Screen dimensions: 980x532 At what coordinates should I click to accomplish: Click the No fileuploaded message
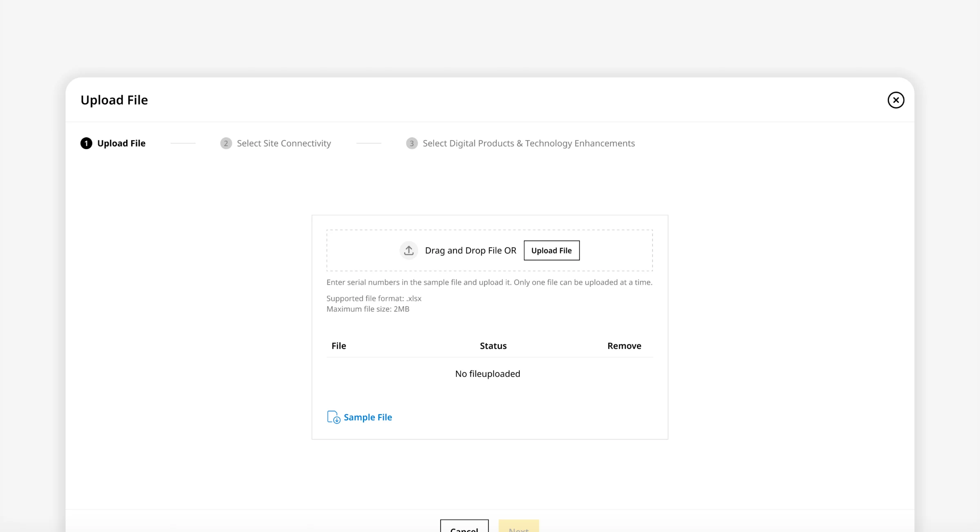pos(488,374)
